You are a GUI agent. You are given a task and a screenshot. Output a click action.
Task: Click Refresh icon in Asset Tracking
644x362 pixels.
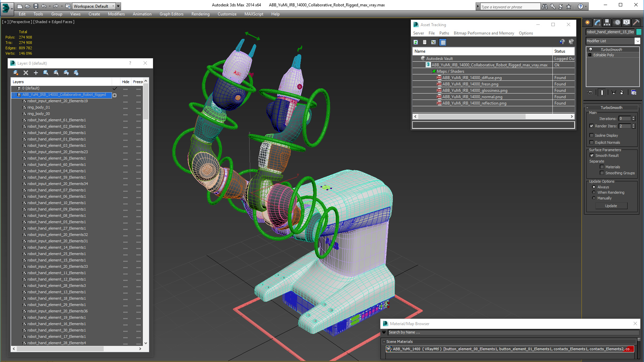(x=416, y=42)
